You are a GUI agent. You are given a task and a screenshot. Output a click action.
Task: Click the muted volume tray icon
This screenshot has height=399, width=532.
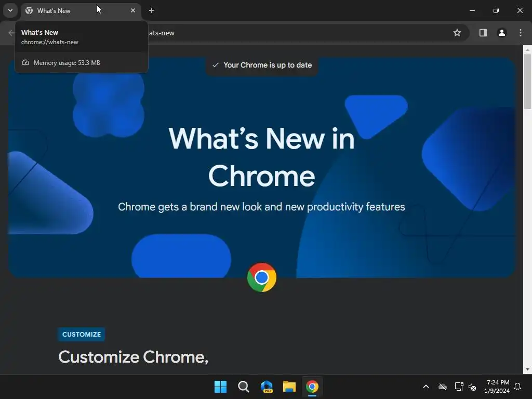pos(472,387)
